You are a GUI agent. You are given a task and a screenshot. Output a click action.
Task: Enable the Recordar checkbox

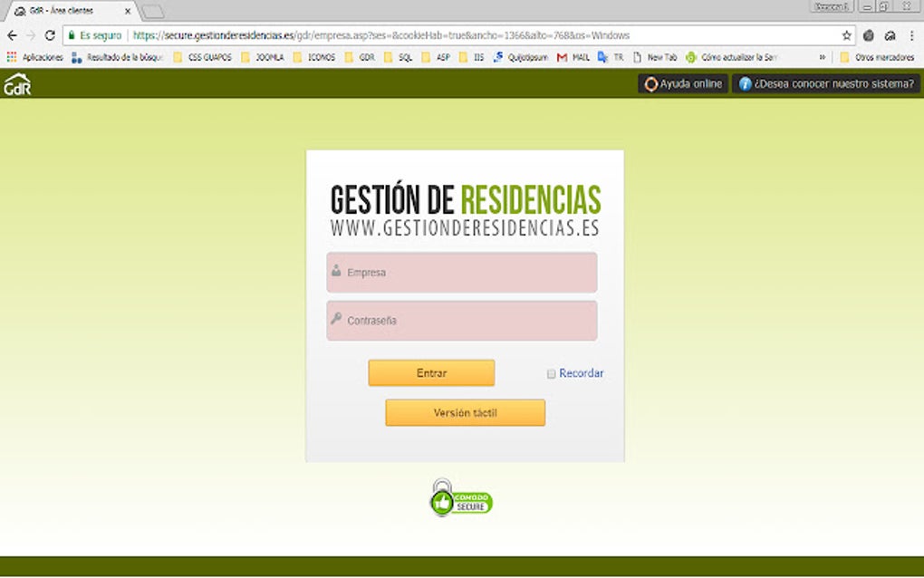pos(551,373)
